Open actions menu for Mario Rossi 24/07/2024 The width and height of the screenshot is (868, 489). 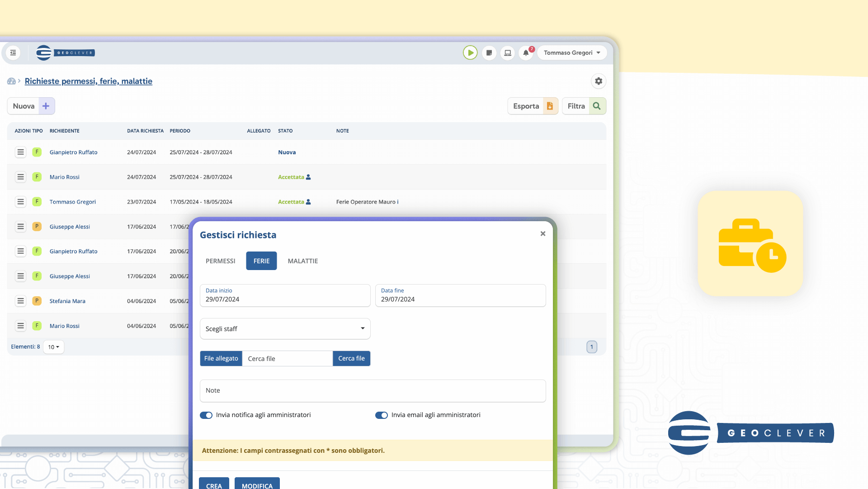tap(20, 177)
